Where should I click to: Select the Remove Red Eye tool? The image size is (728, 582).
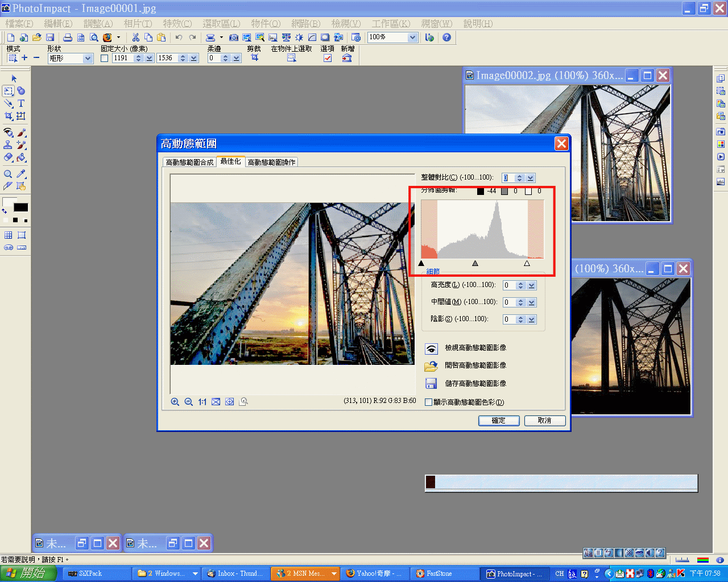(9, 132)
